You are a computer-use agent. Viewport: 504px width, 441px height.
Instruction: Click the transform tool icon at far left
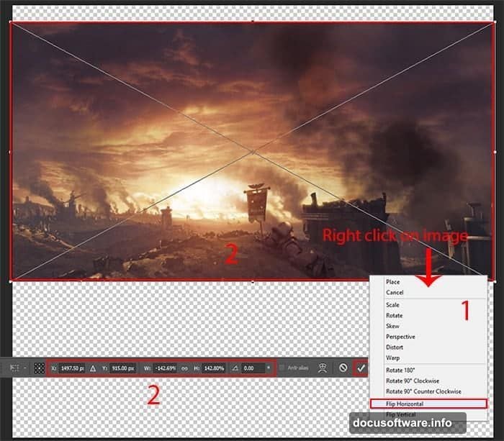[x=14, y=367]
